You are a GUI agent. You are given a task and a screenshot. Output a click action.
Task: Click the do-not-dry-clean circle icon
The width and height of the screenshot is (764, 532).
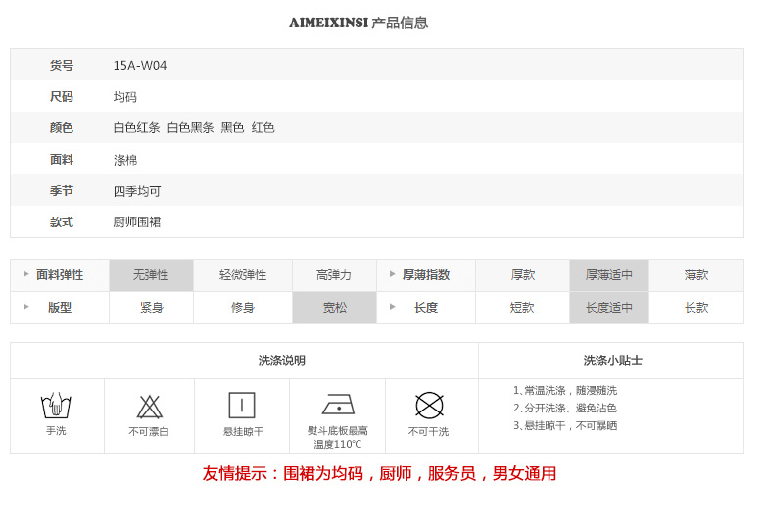click(429, 406)
